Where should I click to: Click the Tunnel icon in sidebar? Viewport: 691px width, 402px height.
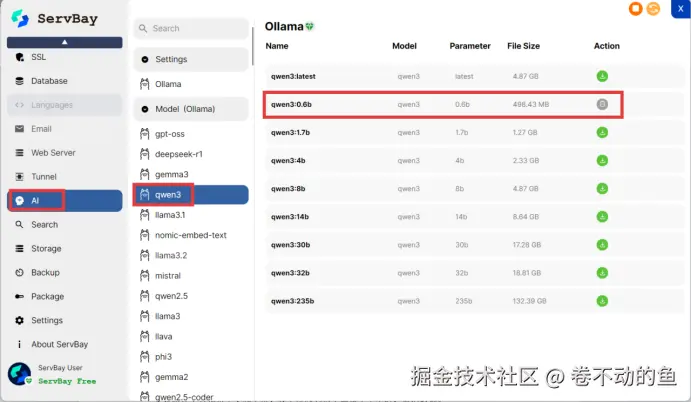(x=19, y=177)
